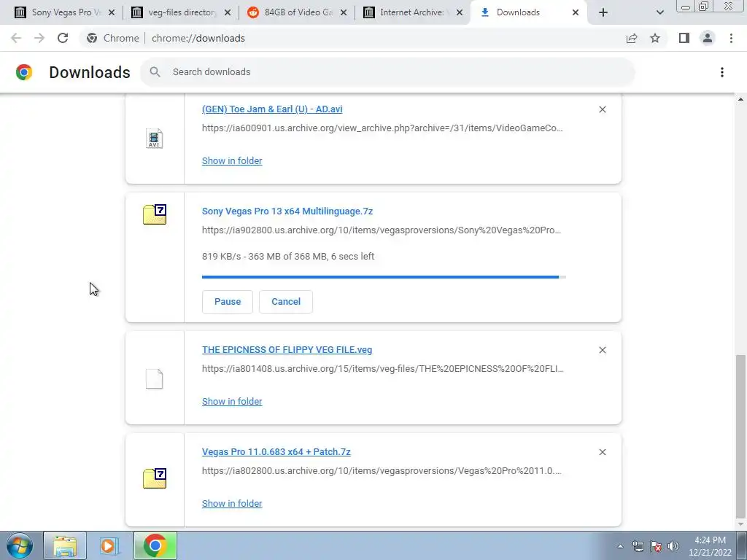The width and height of the screenshot is (747, 560).
Task: Click the page vertical scrollbar thumb
Action: pos(740,437)
